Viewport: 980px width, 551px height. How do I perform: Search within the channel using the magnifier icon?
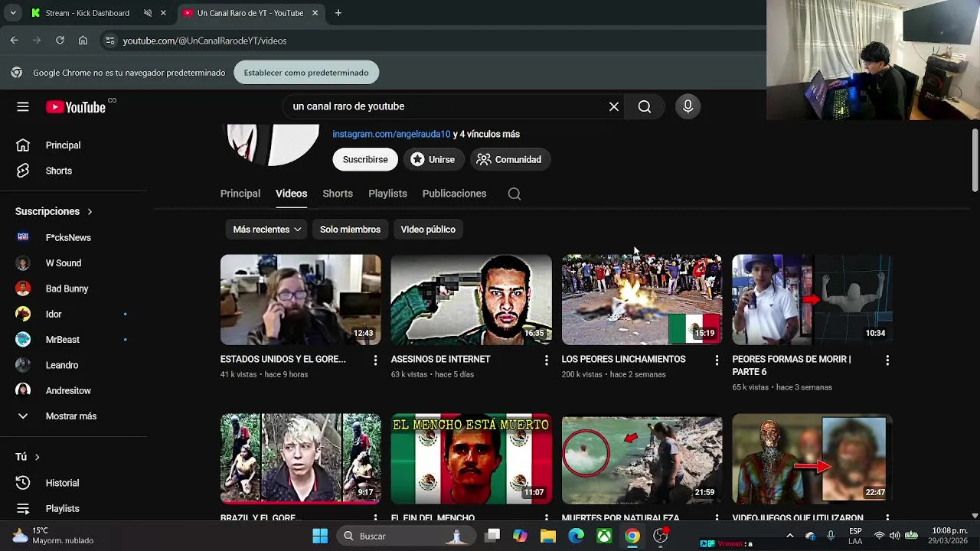click(x=514, y=194)
